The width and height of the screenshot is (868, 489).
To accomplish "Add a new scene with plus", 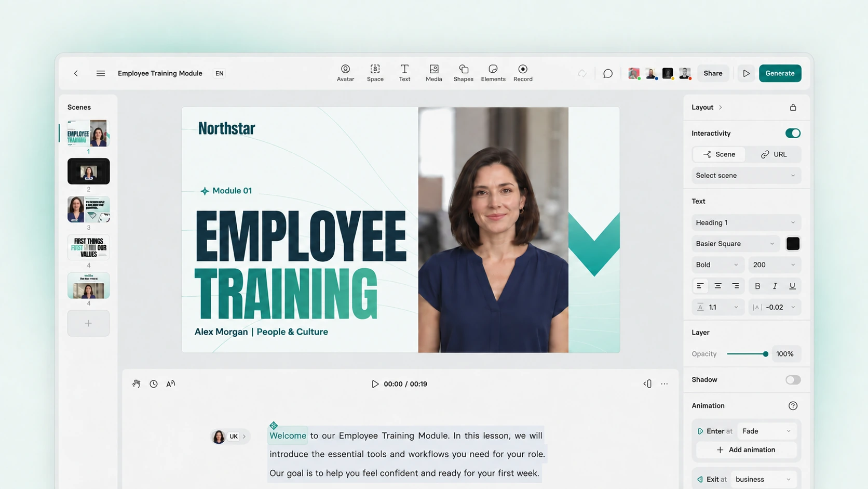I will (x=88, y=323).
